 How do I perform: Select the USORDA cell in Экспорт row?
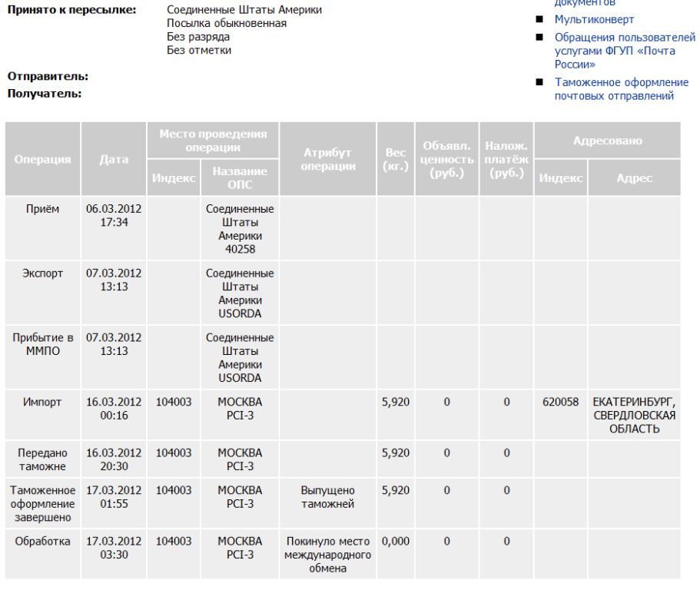pos(240,293)
